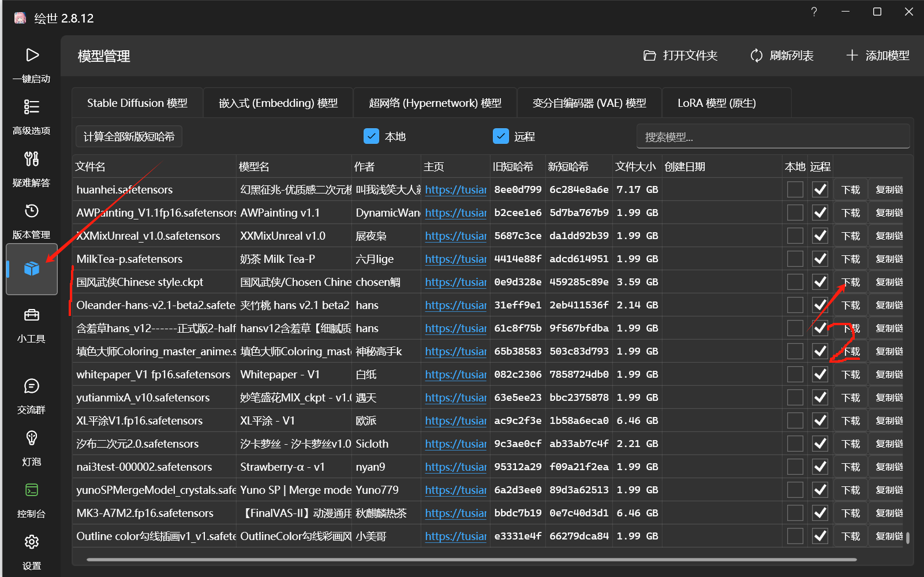
Task: Switch to 超网络 (Hypernetwork) 模型 tab
Action: [x=435, y=103]
